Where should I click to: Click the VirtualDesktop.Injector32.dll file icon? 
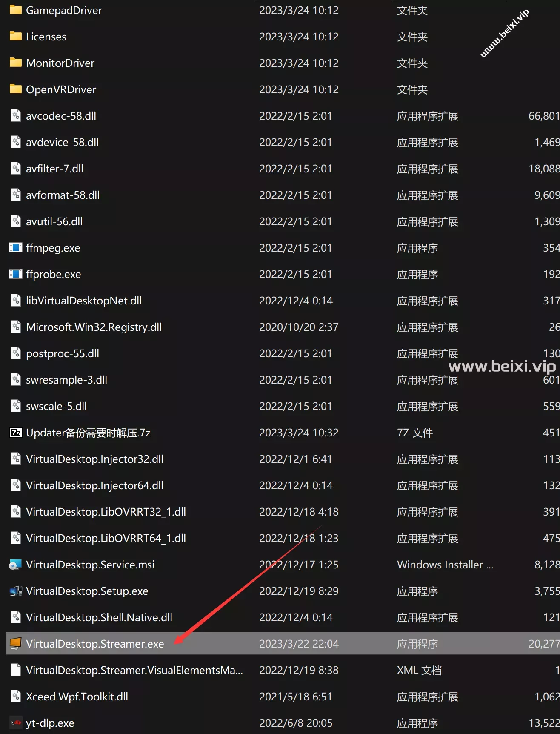coord(16,459)
